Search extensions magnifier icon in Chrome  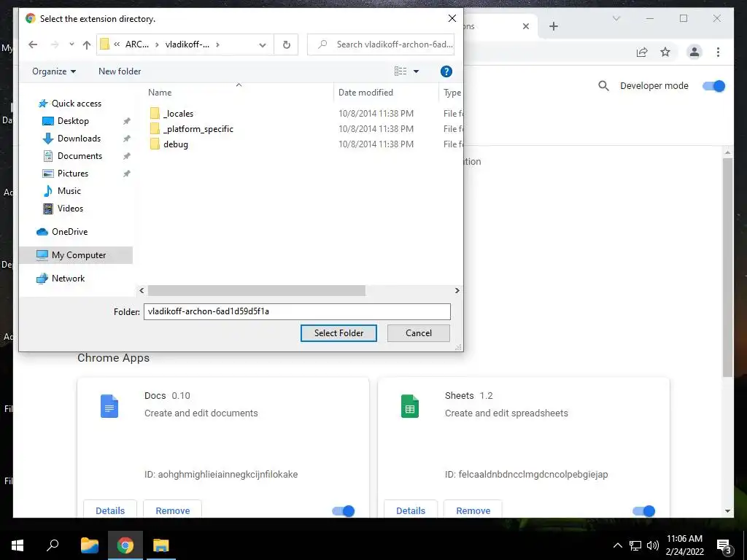603,86
